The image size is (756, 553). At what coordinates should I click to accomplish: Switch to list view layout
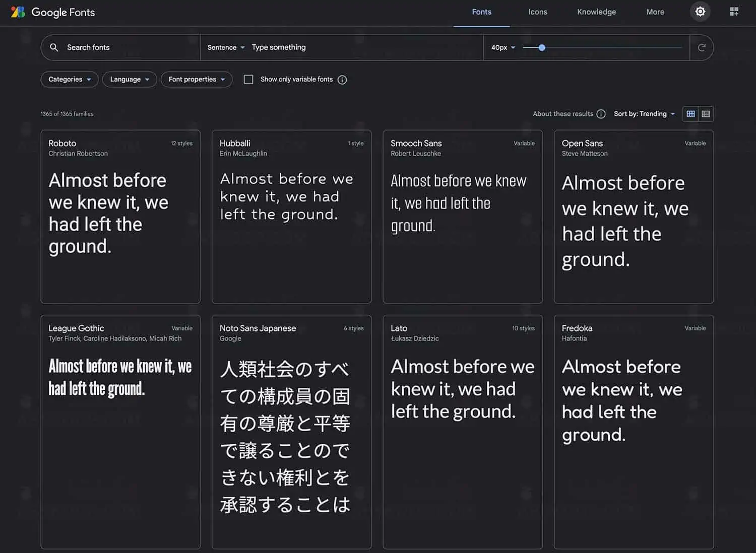pos(706,114)
